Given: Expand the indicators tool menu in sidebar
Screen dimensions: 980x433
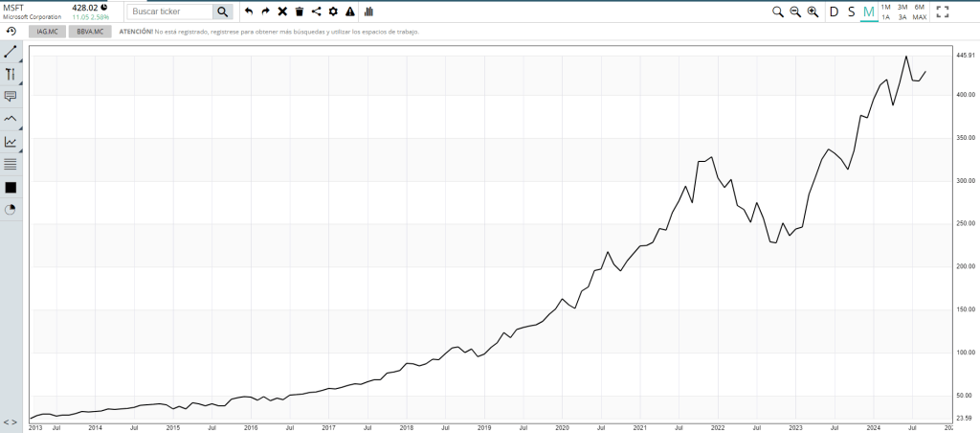Looking at the screenshot, I should [11, 119].
